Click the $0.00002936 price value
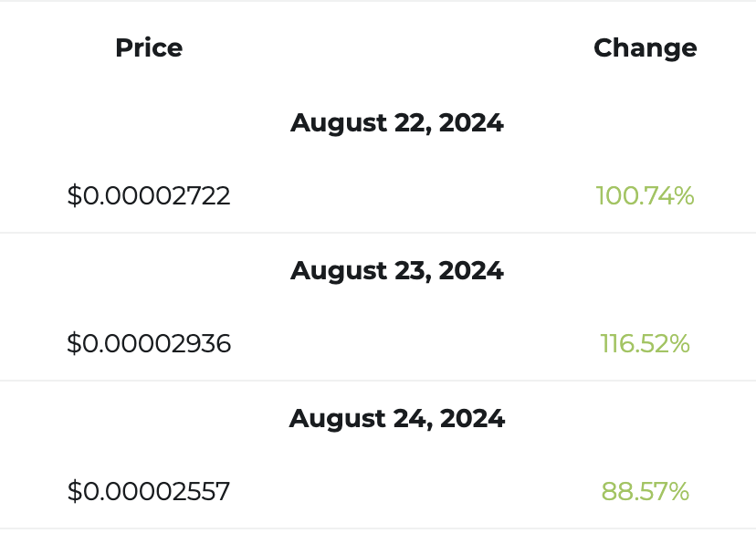Image resolution: width=756 pixels, height=544 pixels. [x=149, y=343]
